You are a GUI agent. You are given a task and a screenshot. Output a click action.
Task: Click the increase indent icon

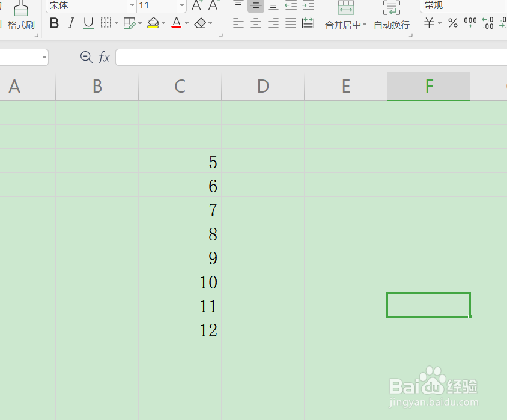pos(308,5)
